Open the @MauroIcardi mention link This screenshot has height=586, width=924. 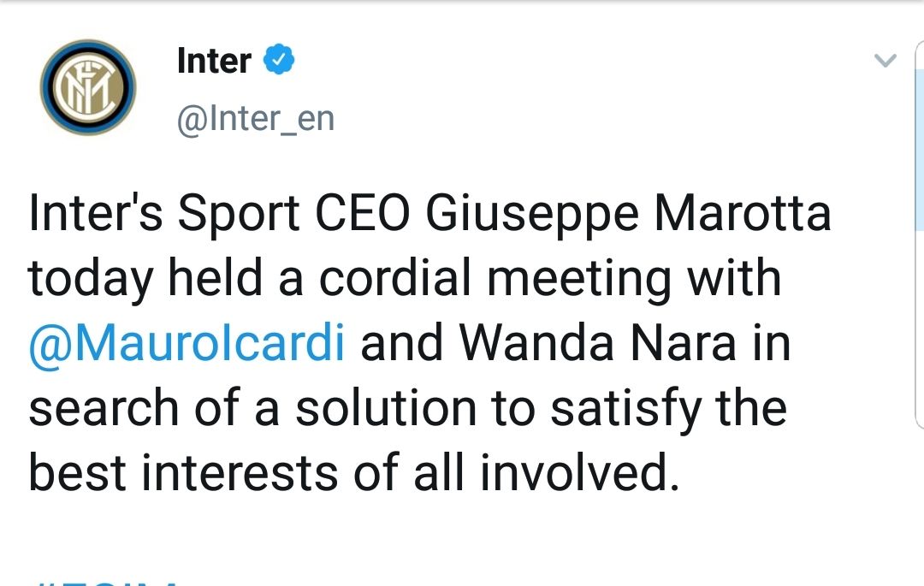pos(187,343)
